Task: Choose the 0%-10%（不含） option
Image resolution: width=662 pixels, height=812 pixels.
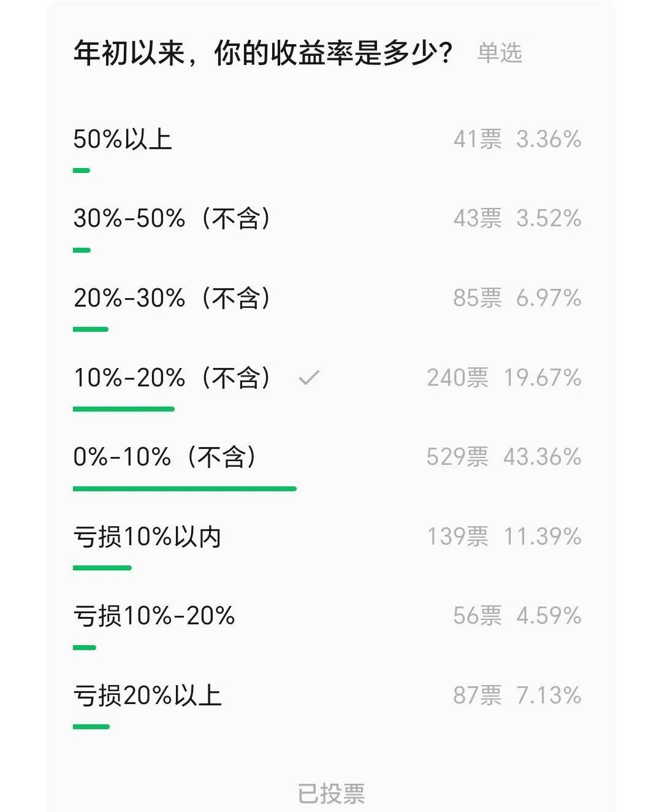Action: click(x=164, y=457)
